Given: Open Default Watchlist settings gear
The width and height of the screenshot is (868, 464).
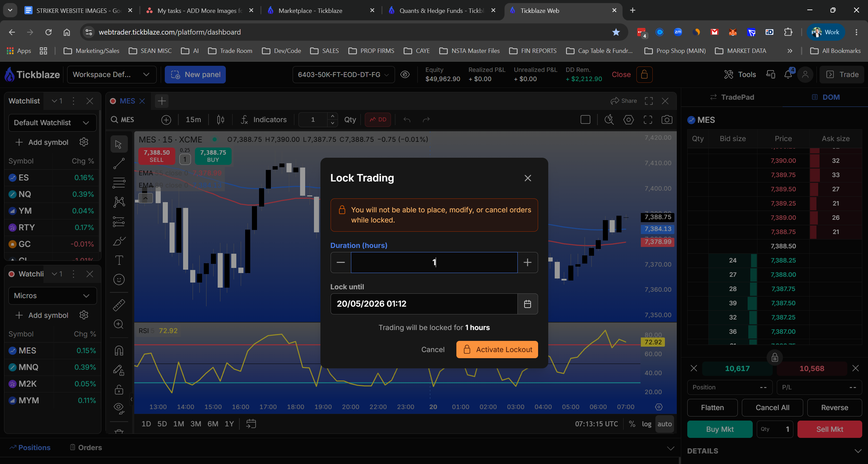Looking at the screenshot, I should (84, 142).
